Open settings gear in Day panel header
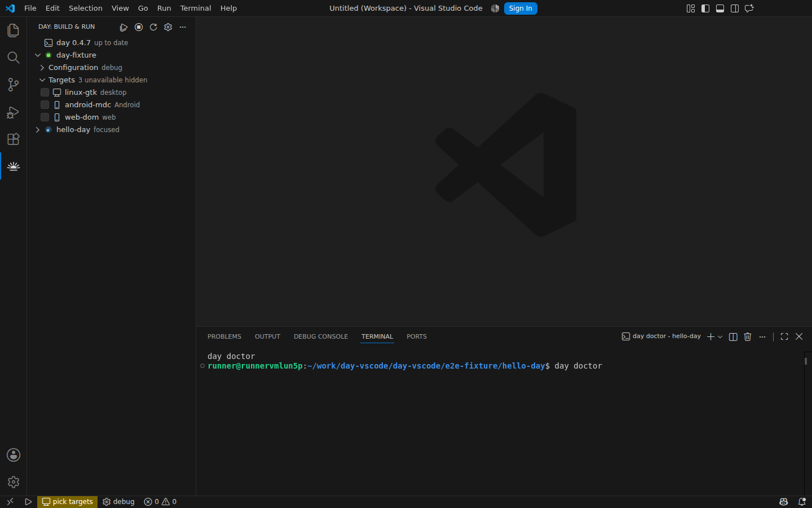Image resolution: width=812 pixels, height=508 pixels. (x=168, y=27)
